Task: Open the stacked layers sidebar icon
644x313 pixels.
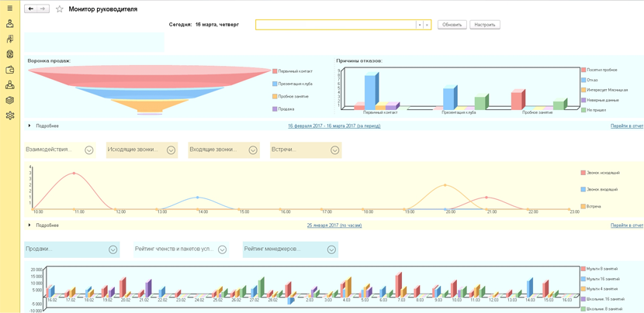Action: 10,100
